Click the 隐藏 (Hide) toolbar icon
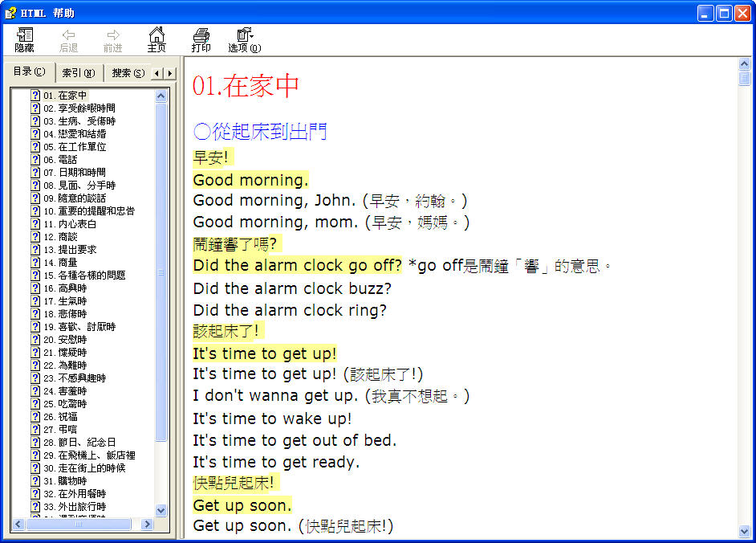756x543 pixels. (x=25, y=39)
